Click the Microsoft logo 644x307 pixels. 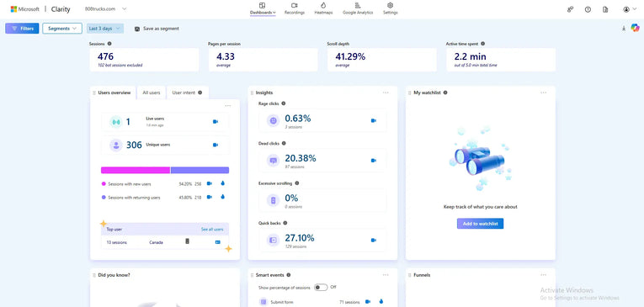[25, 9]
